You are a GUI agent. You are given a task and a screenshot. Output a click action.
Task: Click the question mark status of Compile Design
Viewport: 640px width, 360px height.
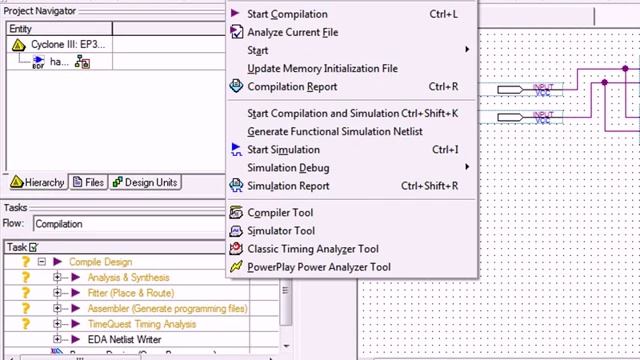click(26, 262)
